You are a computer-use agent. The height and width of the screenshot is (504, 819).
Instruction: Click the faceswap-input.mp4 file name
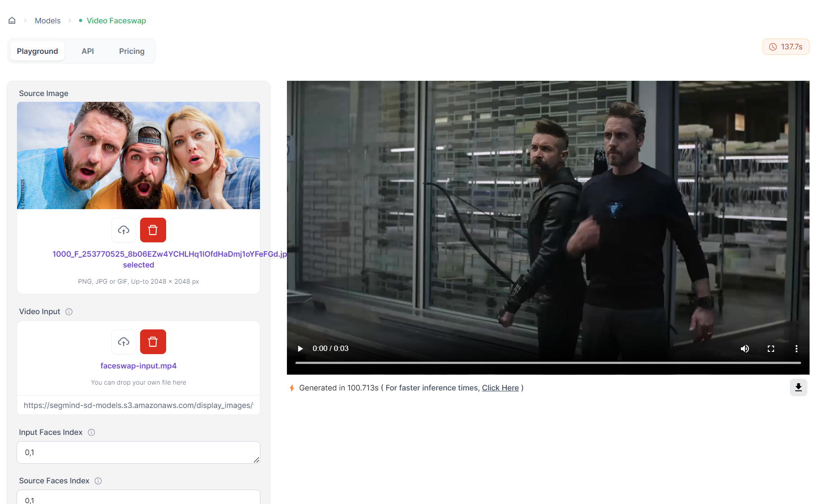138,366
